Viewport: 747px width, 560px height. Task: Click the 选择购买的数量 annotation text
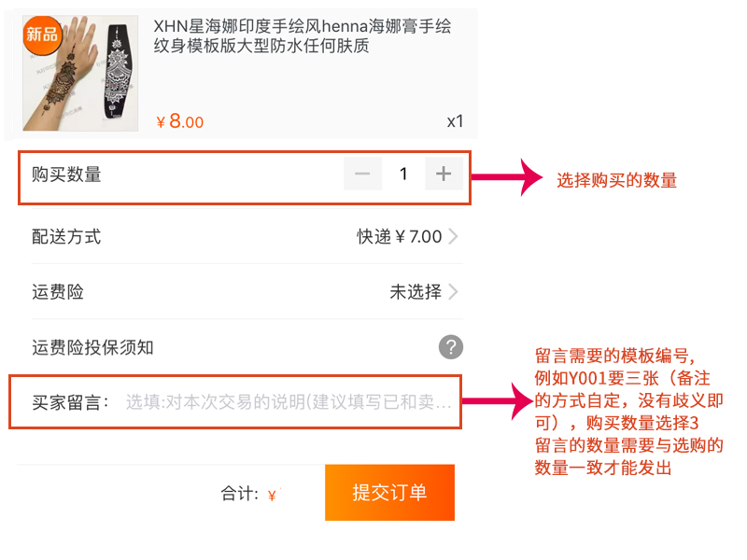(616, 180)
